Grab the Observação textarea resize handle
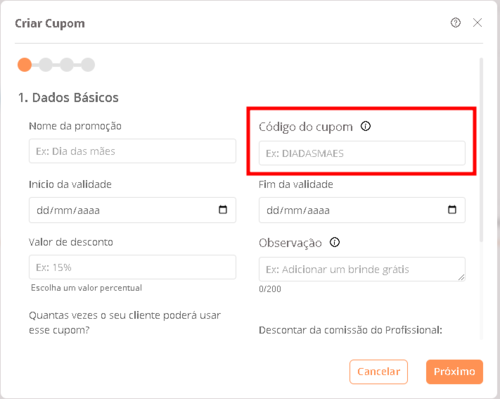Screen dimensions: 500x399 pos(461,277)
